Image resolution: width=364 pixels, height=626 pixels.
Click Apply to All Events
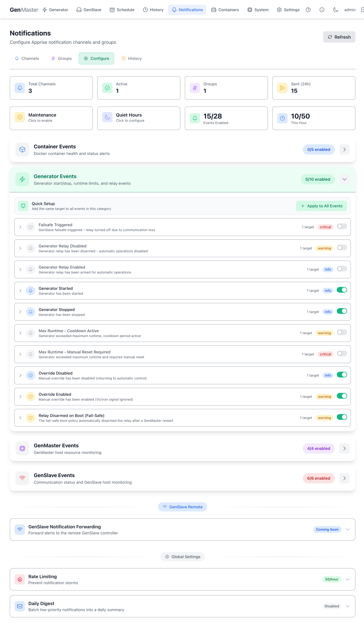point(321,206)
